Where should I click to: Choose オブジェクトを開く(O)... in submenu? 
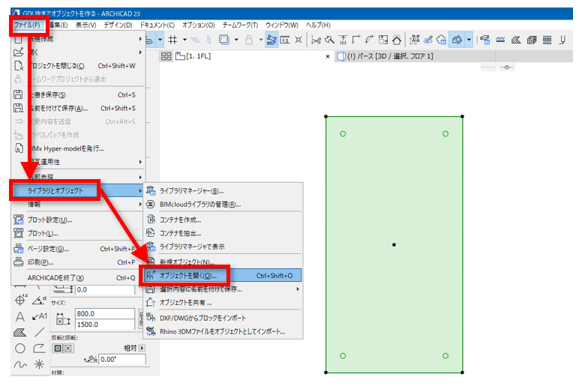pyautogui.click(x=223, y=275)
